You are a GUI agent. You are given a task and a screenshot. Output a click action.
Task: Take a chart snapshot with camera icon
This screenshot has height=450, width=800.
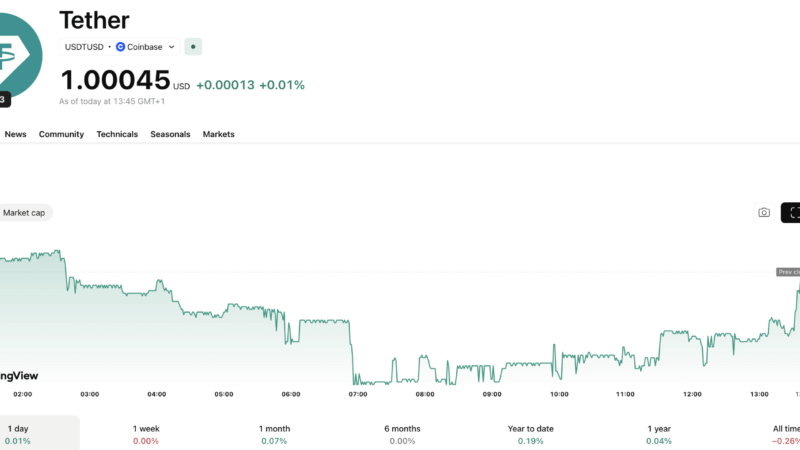tap(764, 213)
